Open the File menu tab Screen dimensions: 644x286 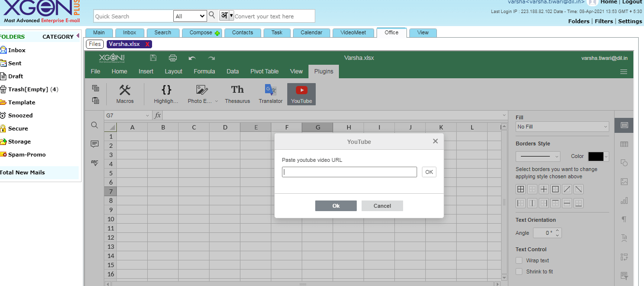(96, 71)
